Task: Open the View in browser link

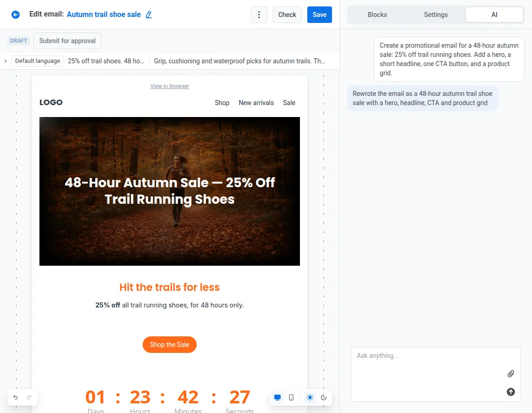Action: click(170, 86)
